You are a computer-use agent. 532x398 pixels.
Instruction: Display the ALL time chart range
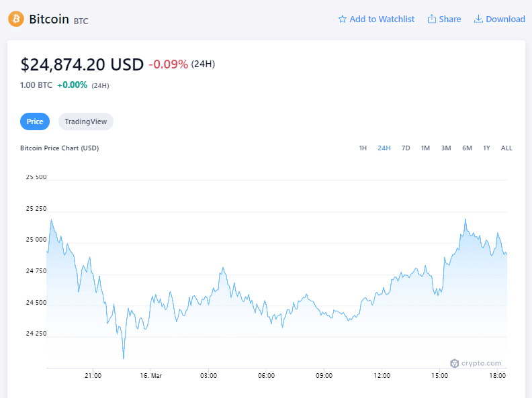pos(506,148)
